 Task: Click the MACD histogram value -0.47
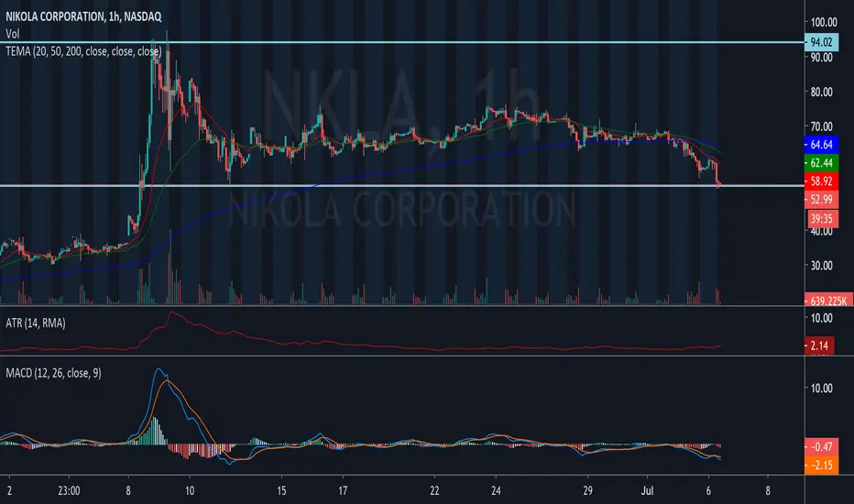point(821,447)
